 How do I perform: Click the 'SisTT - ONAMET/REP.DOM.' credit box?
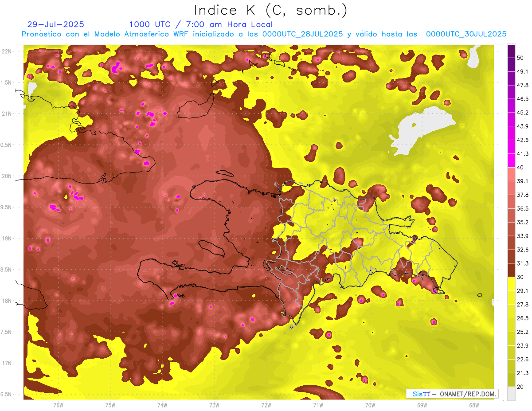click(452, 394)
